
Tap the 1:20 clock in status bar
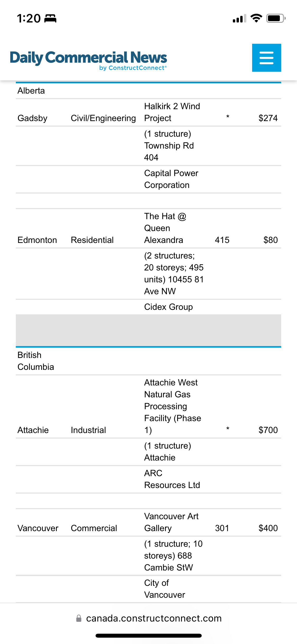(x=29, y=19)
